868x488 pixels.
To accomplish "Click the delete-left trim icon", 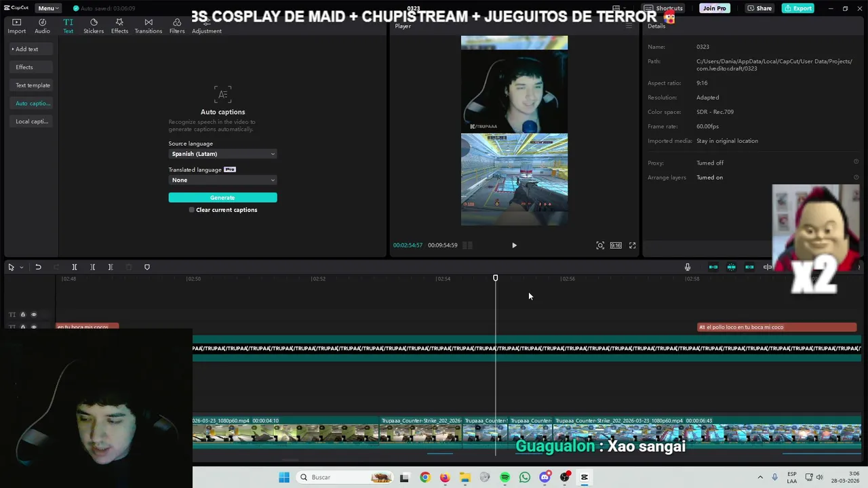I will tap(93, 267).
